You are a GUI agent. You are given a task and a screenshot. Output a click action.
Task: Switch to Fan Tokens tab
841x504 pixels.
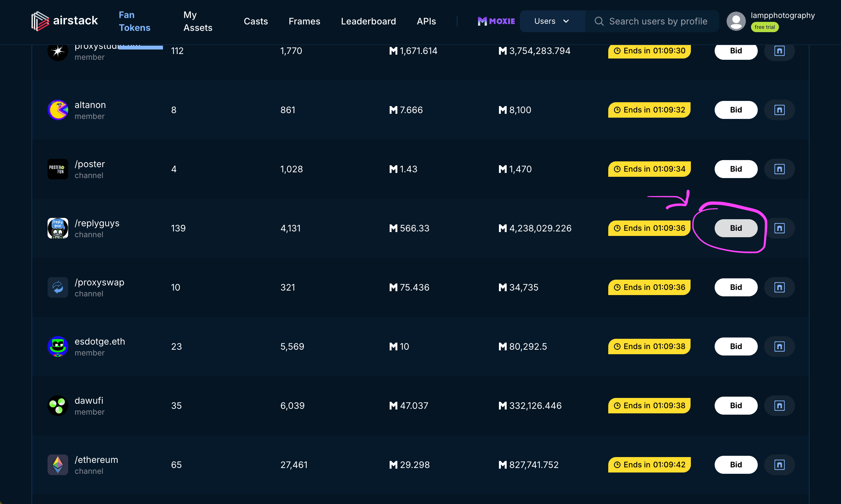(134, 21)
